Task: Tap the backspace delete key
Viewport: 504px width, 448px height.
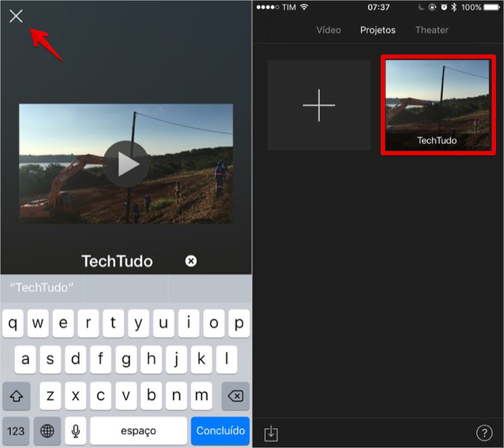Action: (x=235, y=396)
